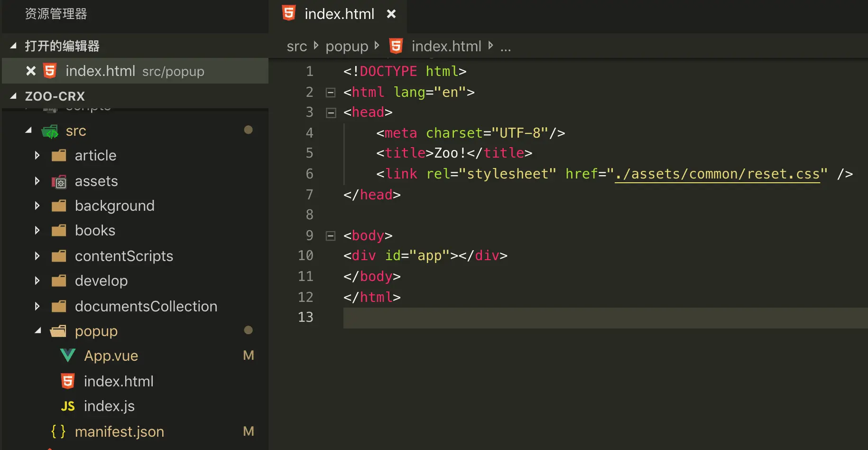
Task: Click the modified dot on the src folder
Action: click(x=248, y=130)
